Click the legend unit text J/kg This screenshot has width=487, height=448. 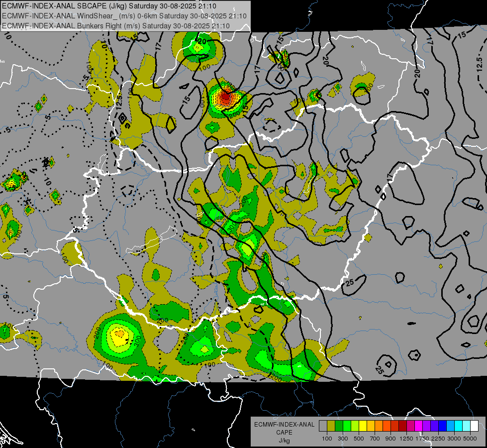click(284, 441)
